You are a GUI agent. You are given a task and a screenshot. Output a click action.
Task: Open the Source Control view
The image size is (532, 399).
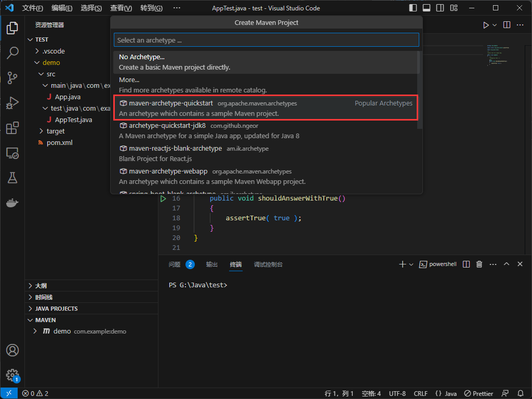12,77
